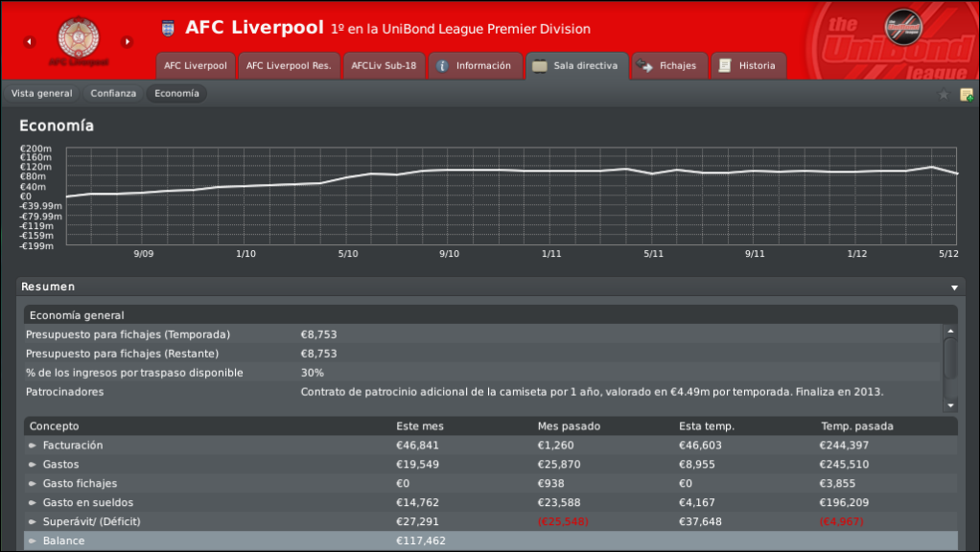
Task: Go to the next club with right arrow
Action: point(127,42)
